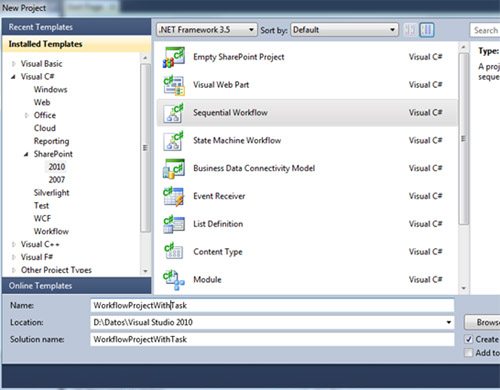Open the Sort by Default dropdown
This screenshot has width=500, height=390.
pyautogui.click(x=344, y=30)
